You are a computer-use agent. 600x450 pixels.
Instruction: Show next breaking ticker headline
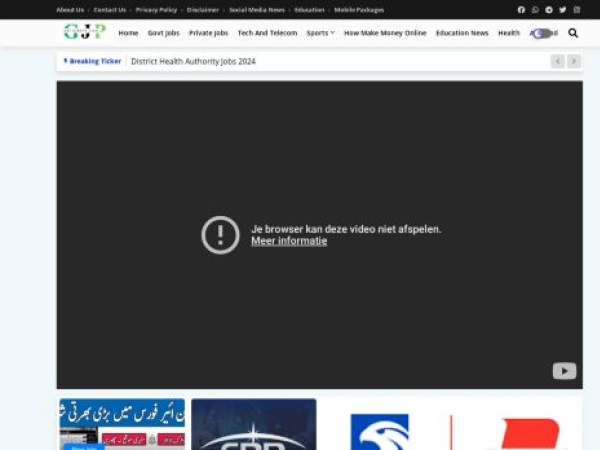pyautogui.click(x=574, y=61)
